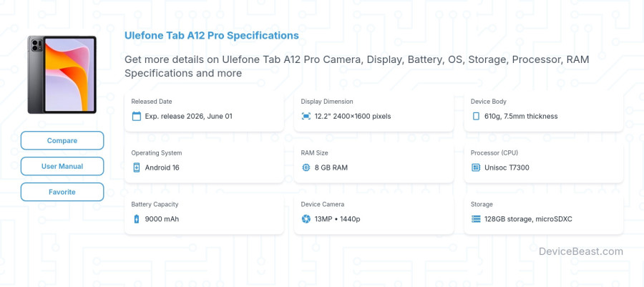Click the "Released Date" label
This screenshot has height=287, width=644.
pos(152,102)
